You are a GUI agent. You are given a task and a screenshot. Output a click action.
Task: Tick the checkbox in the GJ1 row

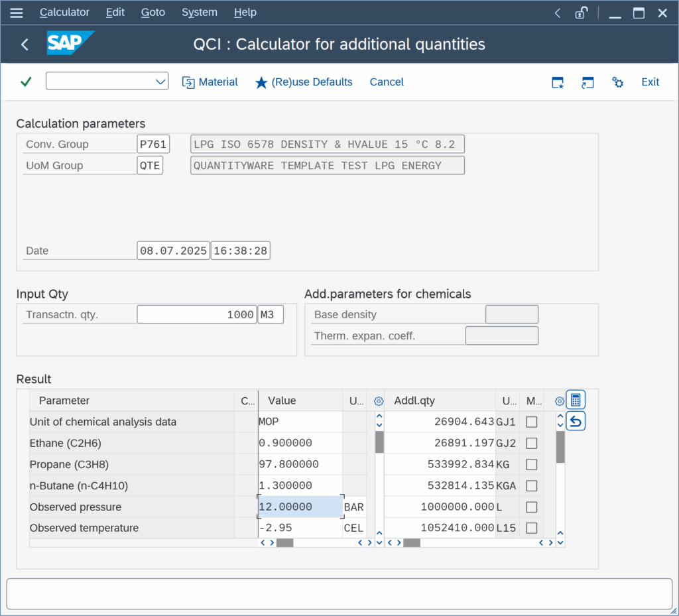(x=531, y=422)
